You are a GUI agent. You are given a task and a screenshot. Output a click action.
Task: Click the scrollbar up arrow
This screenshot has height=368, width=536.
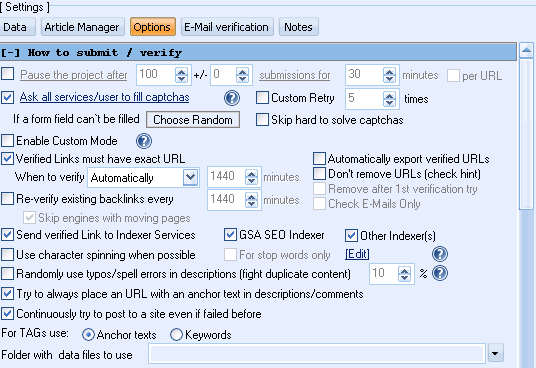pyautogui.click(x=526, y=51)
